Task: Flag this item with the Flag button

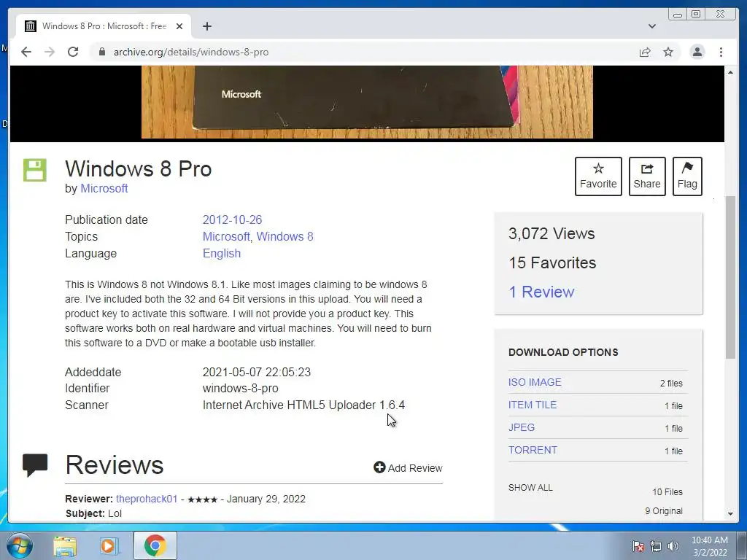Action: (x=687, y=176)
